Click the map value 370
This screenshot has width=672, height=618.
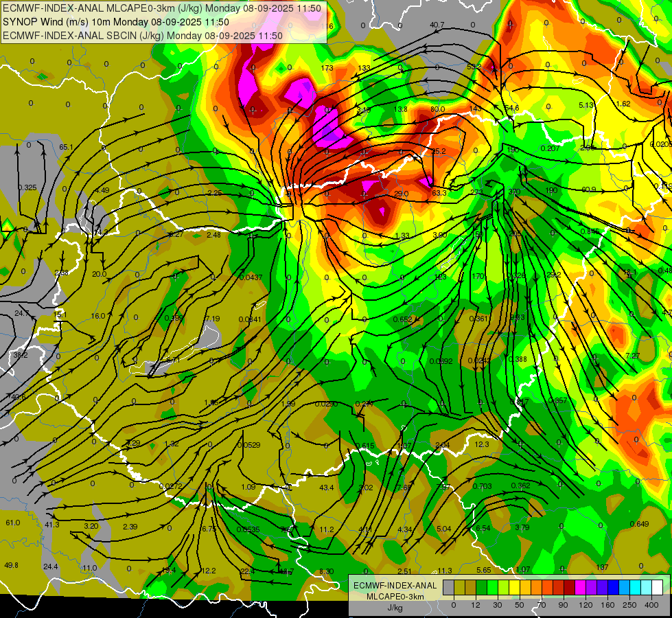click(x=514, y=192)
